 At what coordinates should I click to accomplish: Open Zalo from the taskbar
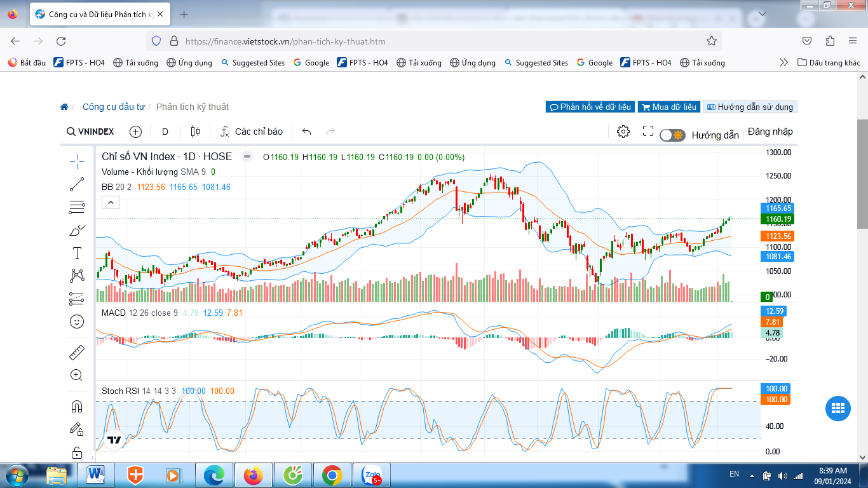click(371, 475)
